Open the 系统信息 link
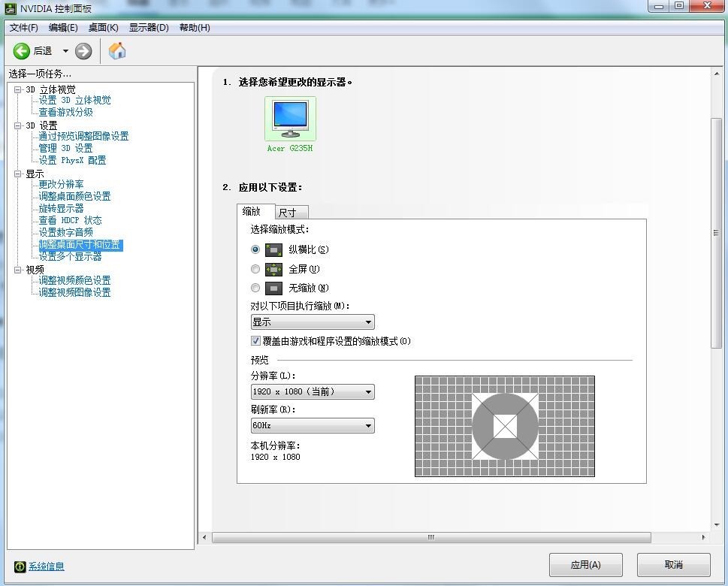The width and height of the screenshot is (728, 586). (47, 566)
